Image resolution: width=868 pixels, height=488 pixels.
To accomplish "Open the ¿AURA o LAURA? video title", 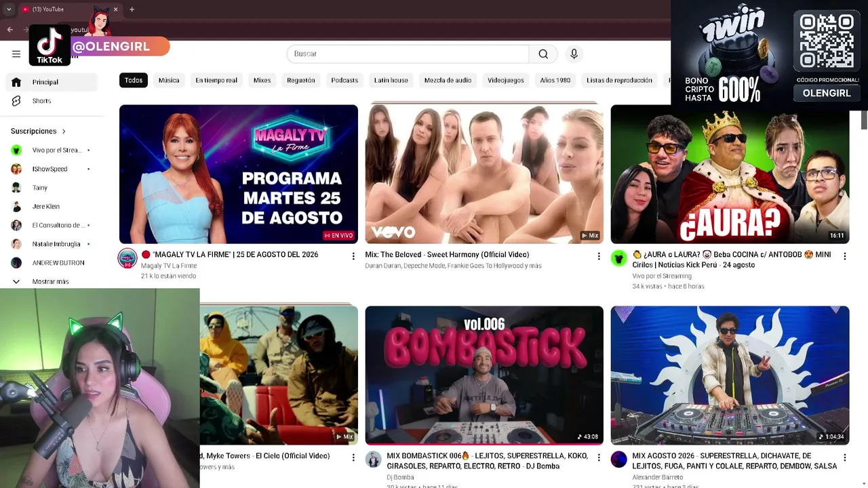I will click(x=732, y=260).
